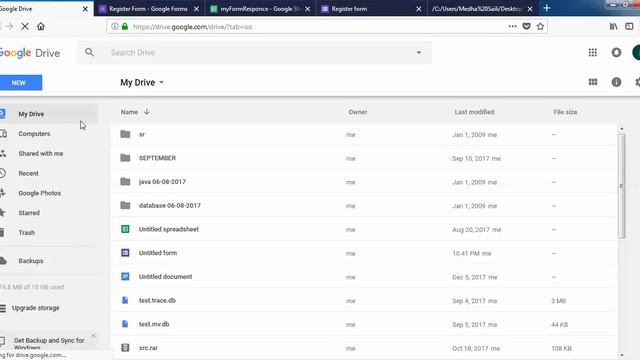The width and height of the screenshot is (640, 360).
Task: Save page to Pocket icon
Action: coord(527,26)
